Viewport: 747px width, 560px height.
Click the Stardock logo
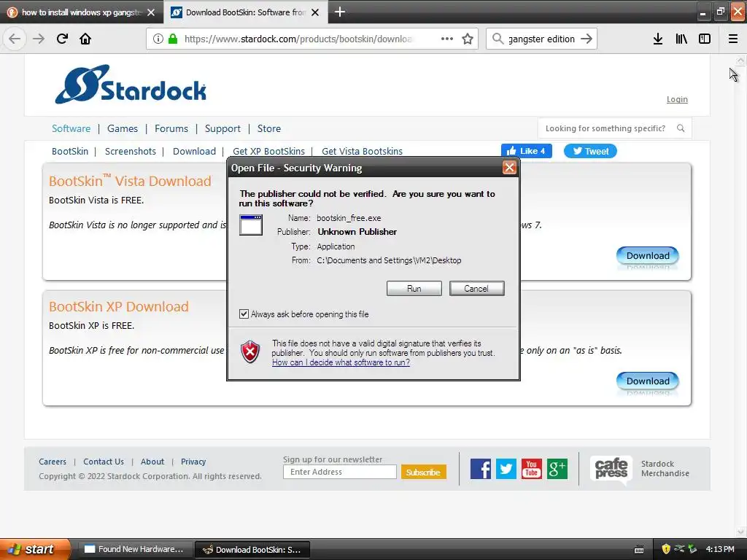pos(131,85)
